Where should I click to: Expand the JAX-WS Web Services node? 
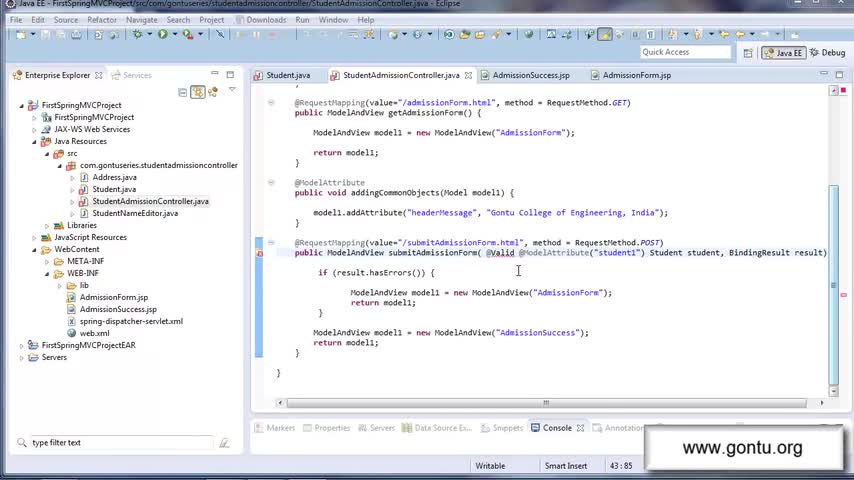tap(34, 130)
